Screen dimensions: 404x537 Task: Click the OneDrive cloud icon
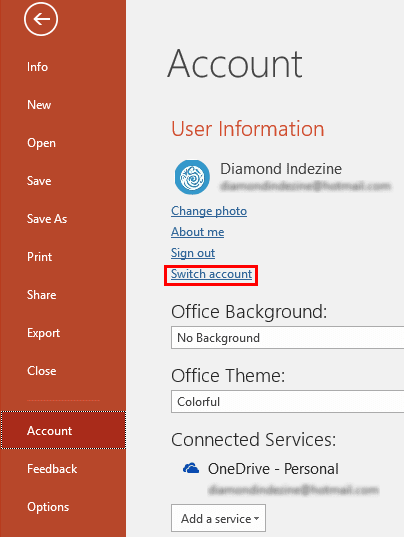click(191, 468)
